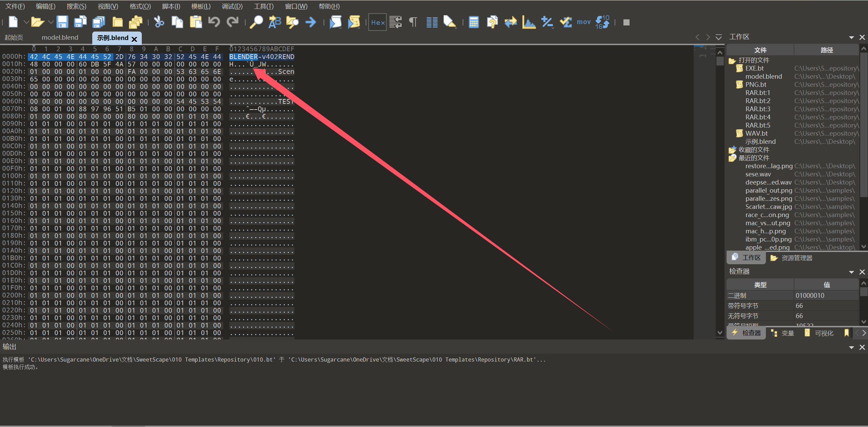This screenshot has height=427, width=868.
Task: Click the Save file icon
Action: (62, 22)
